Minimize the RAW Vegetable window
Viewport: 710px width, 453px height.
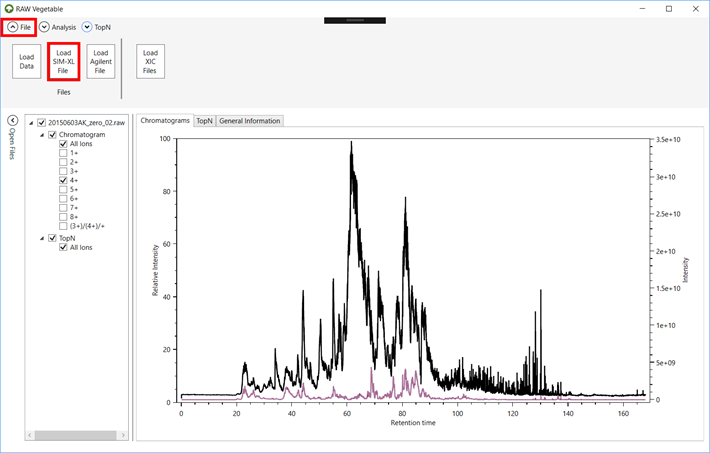click(x=642, y=9)
